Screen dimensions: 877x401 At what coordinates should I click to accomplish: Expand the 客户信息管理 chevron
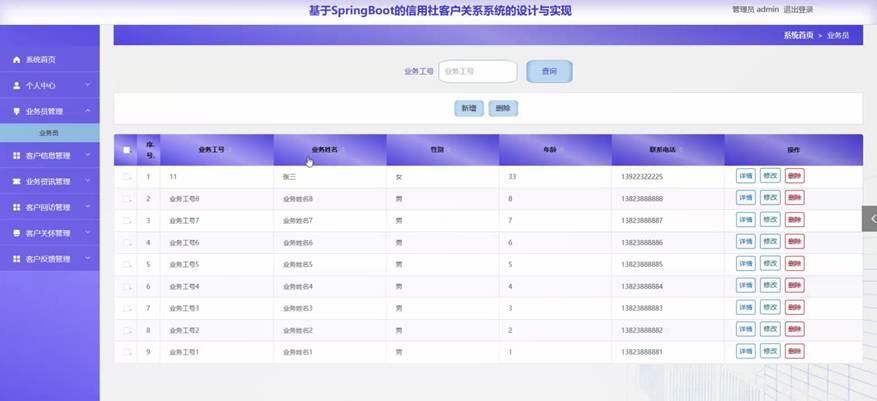(x=88, y=155)
